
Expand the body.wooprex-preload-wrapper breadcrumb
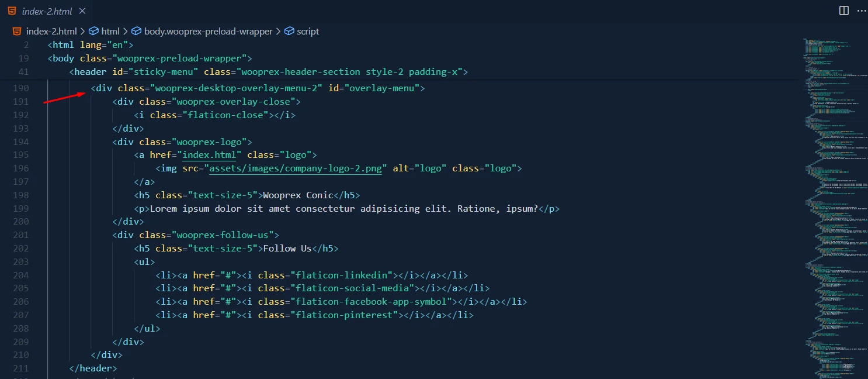[x=209, y=31]
